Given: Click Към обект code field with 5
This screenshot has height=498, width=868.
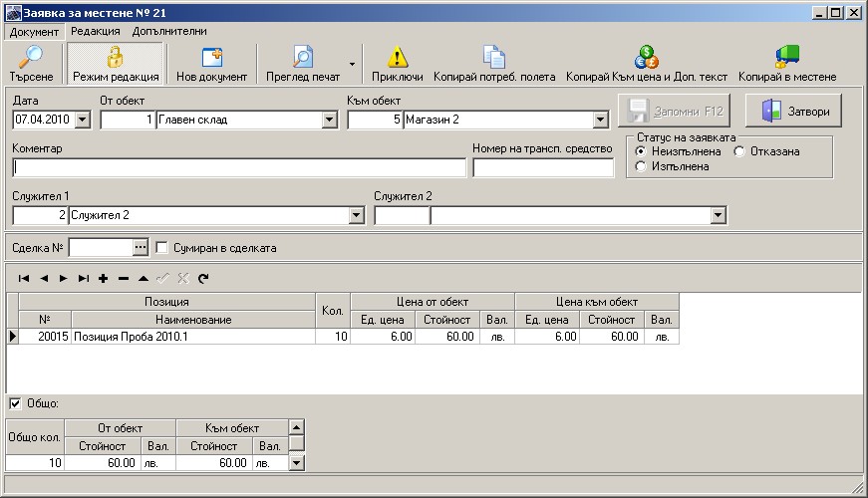Looking at the screenshot, I should [375, 119].
